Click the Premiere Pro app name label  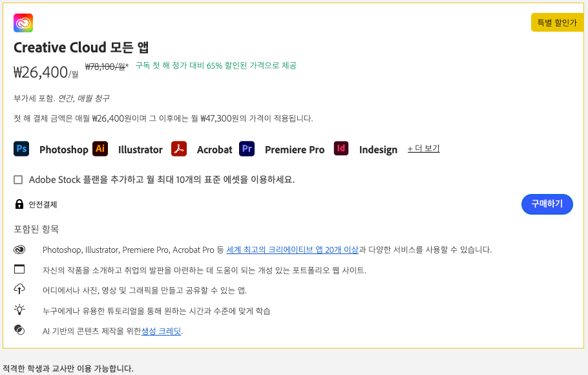(295, 150)
